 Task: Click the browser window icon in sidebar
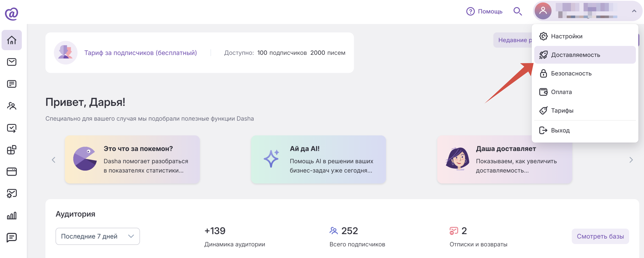click(12, 172)
